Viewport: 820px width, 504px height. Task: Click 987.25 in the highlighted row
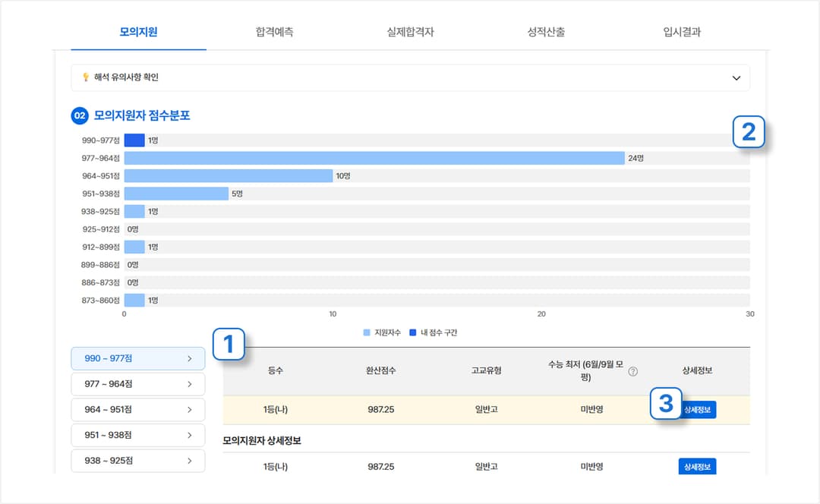tap(380, 409)
